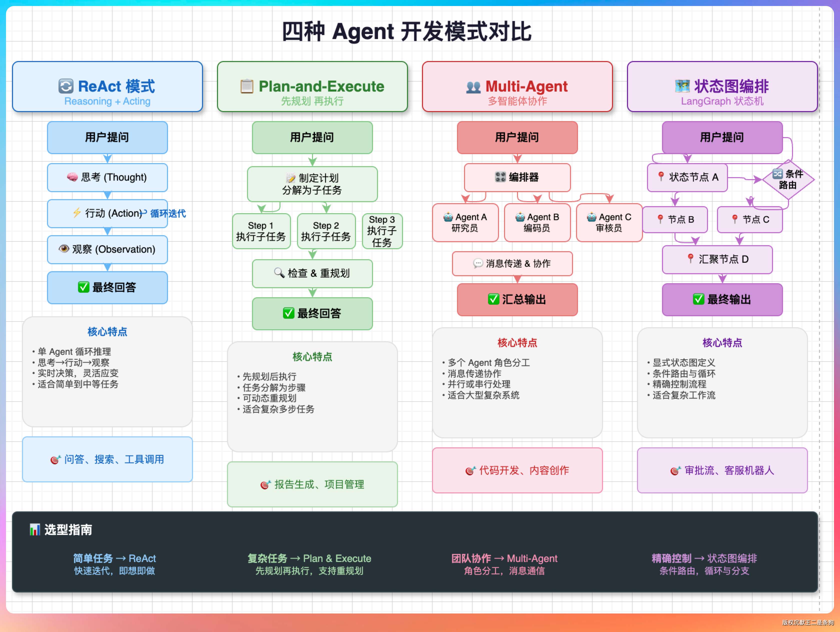Viewport: 840px width, 632px height.
Task: Click the 条件路由 diamond node
Action: click(788, 179)
